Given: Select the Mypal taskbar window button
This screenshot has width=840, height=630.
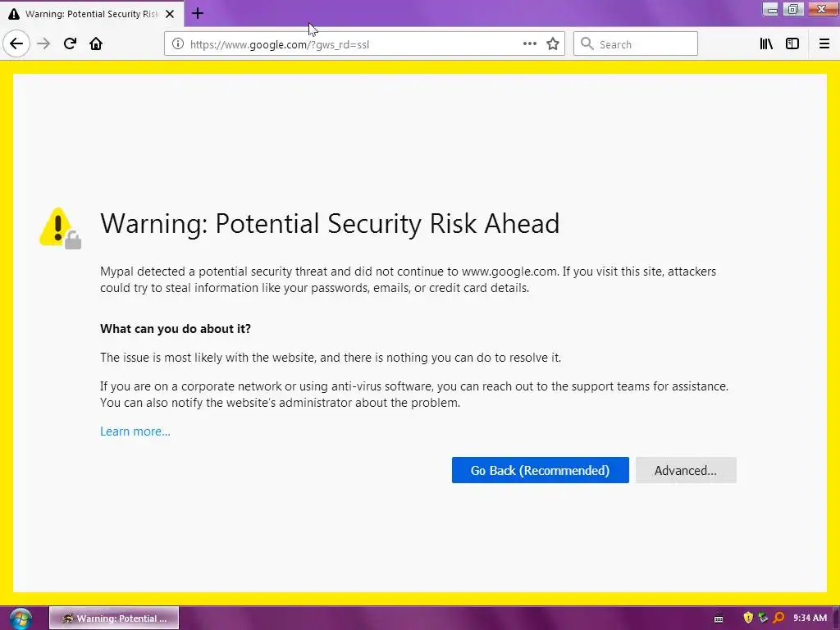Looking at the screenshot, I should pos(114,619).
